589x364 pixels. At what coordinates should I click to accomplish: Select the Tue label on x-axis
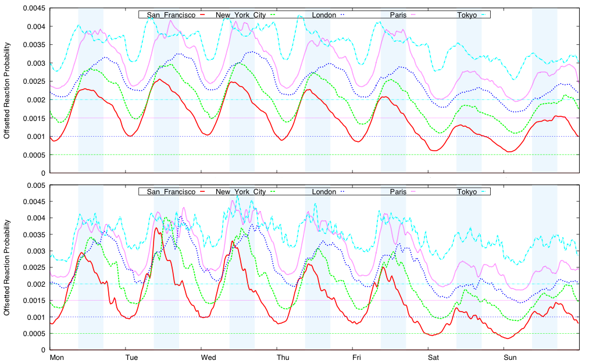click(x=132, y=357)
